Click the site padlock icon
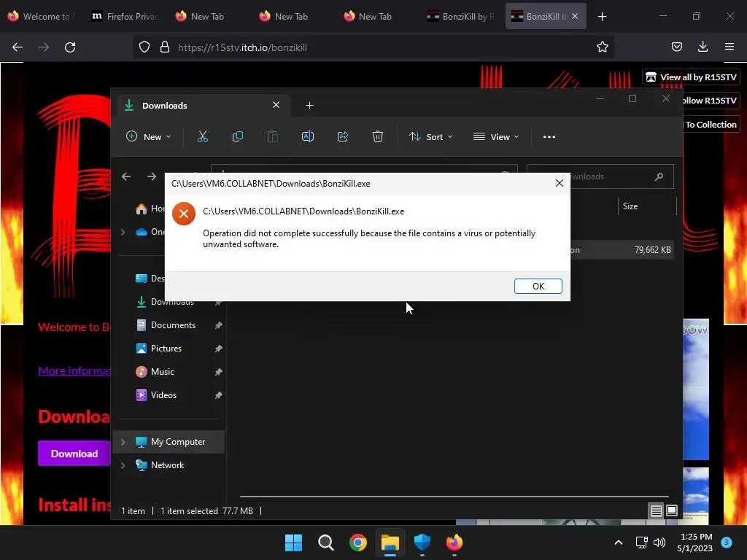Screen dimensions: 747x560 [x=165, y=47]
